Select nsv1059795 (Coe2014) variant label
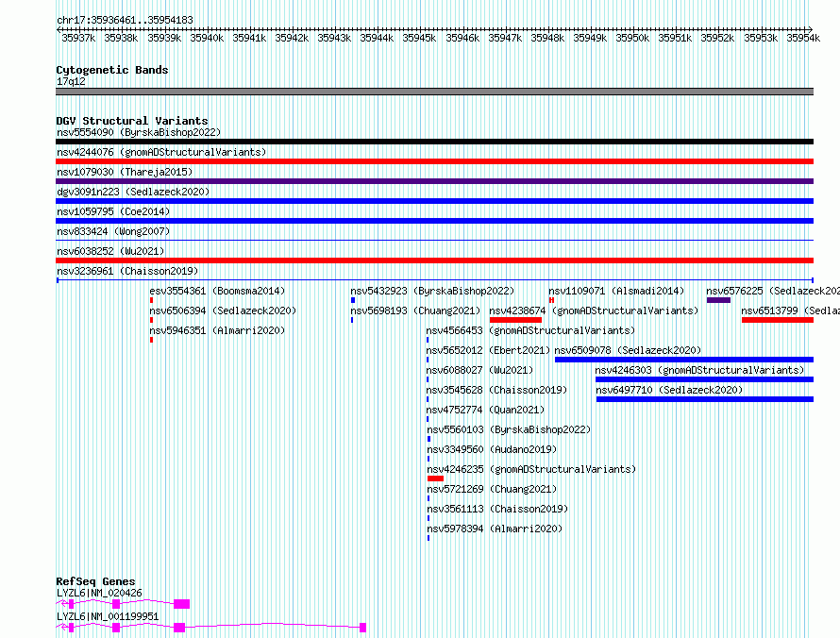The image size is (840, 638). tap(113, 211)
